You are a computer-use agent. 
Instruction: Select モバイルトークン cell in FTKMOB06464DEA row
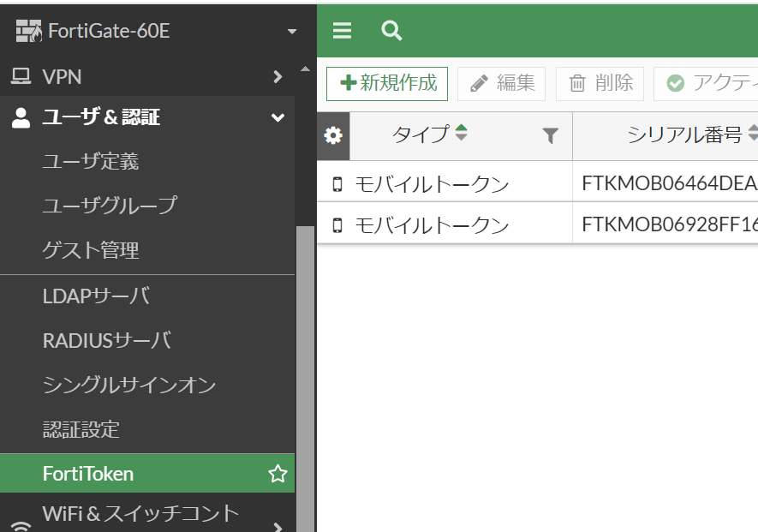tap(445, 182)
